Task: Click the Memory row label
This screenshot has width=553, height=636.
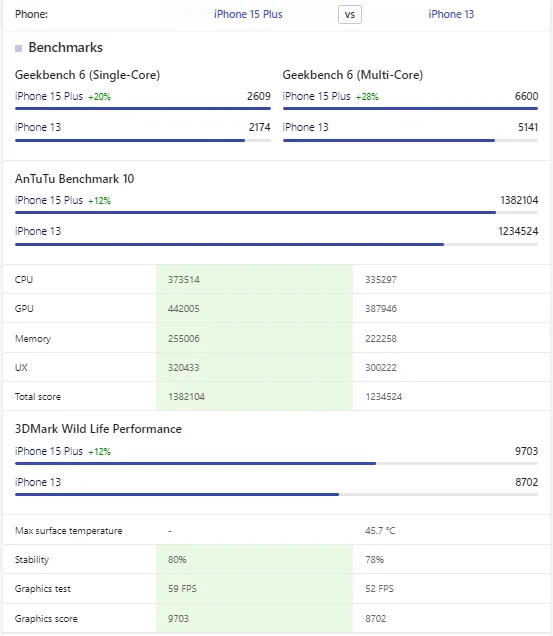Action: click(x=33, y=338)
